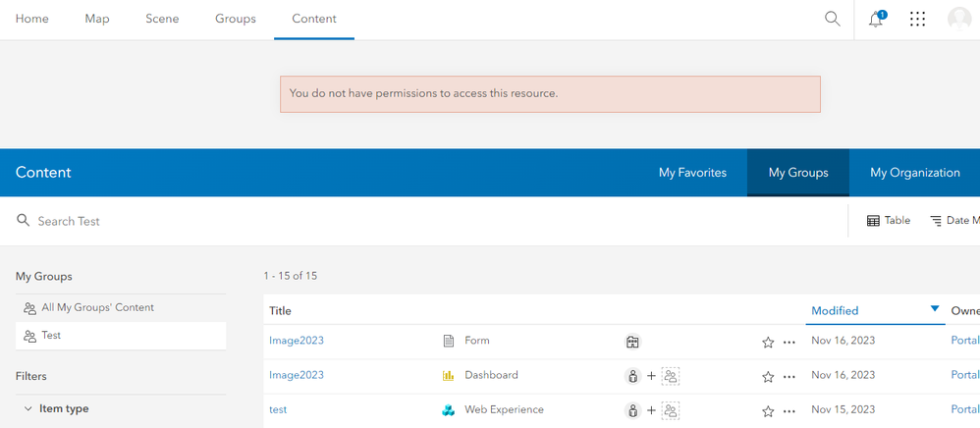Viewport: 980px width, 428px height.
Task: Switch to Table view
Action: [x=888, y=221]
